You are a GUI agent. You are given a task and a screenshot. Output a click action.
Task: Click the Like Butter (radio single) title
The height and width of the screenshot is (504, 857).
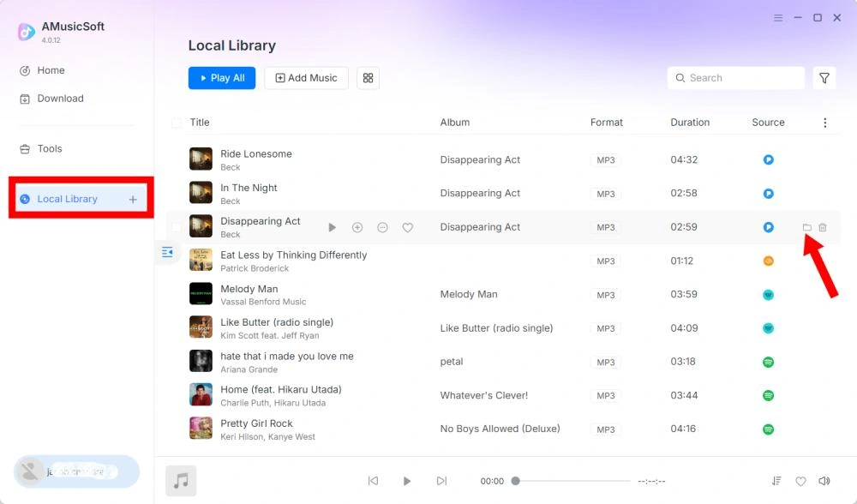pyautogui.click(x=277, y=322)
